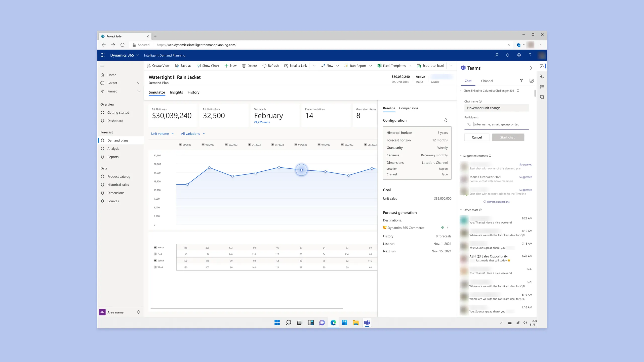Collapse the Teams panel with the arrow
This screenshot has height=362, width=644.
[531, 68]
